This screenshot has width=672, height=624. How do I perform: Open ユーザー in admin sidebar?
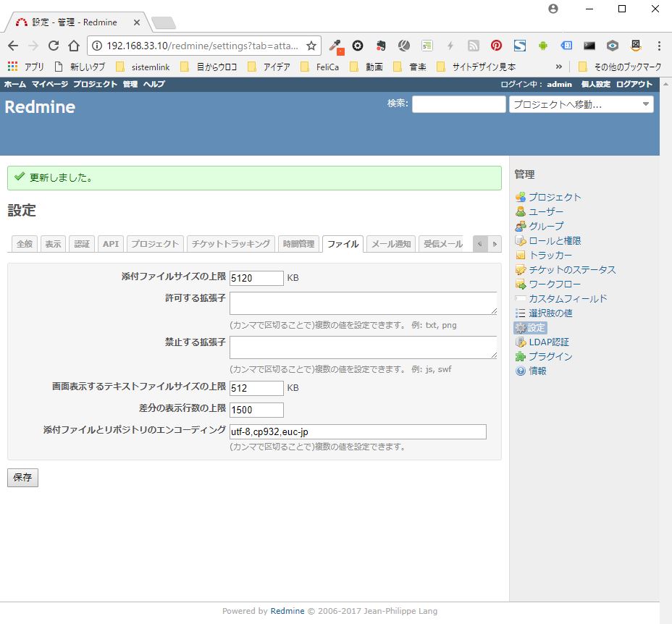coord(545,211)
